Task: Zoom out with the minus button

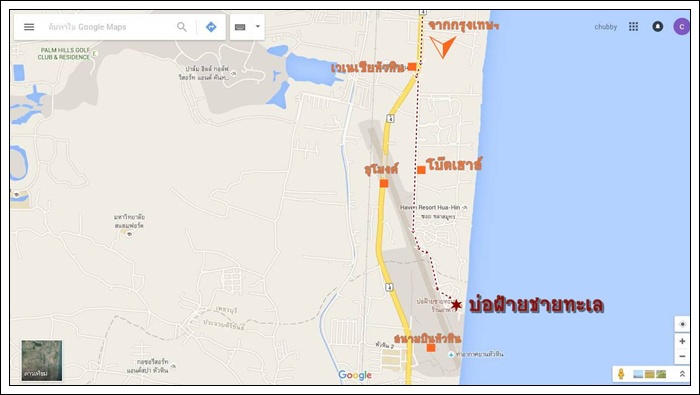Action: pos(682,356)
